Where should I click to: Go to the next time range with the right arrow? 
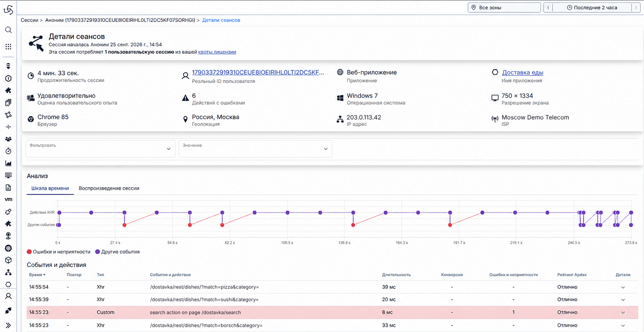click(x=636, y=8)
